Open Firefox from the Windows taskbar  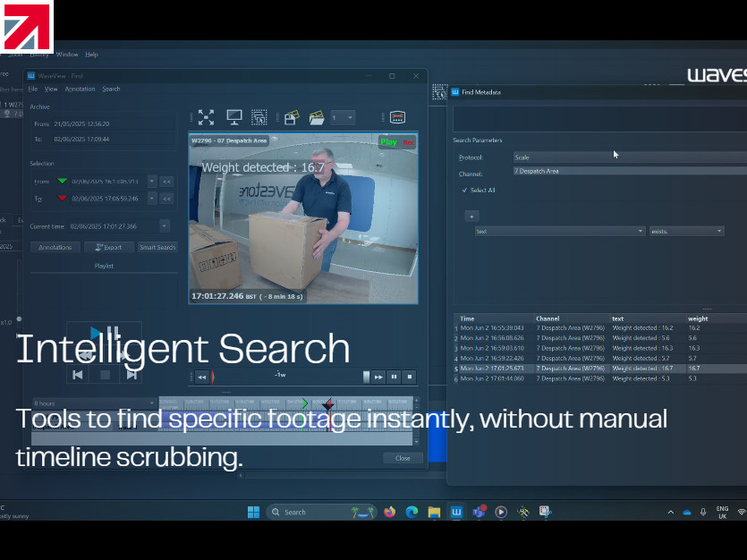point(389,512)
